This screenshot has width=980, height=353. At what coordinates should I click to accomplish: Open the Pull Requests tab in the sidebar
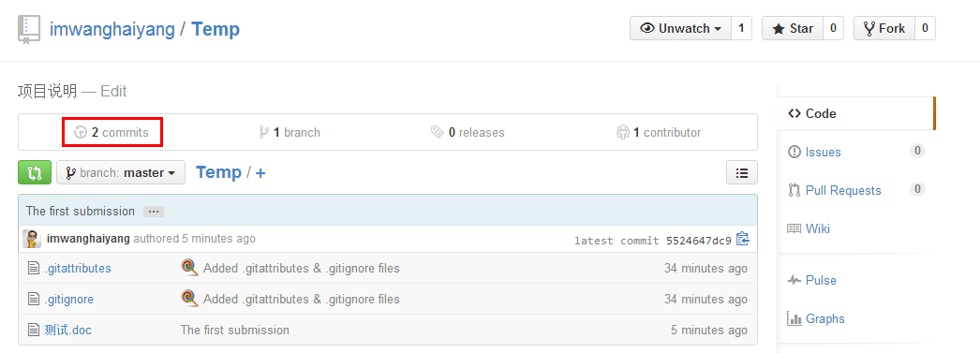pyautogui.click(x=843, y=191)
